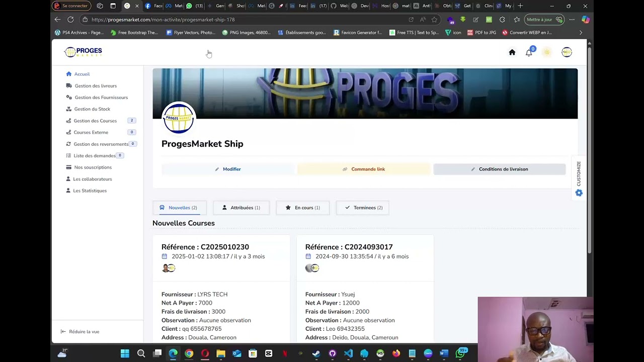Open Windows Start menu
This screenshot has height=362, width=644.
[x=125, y=353]
